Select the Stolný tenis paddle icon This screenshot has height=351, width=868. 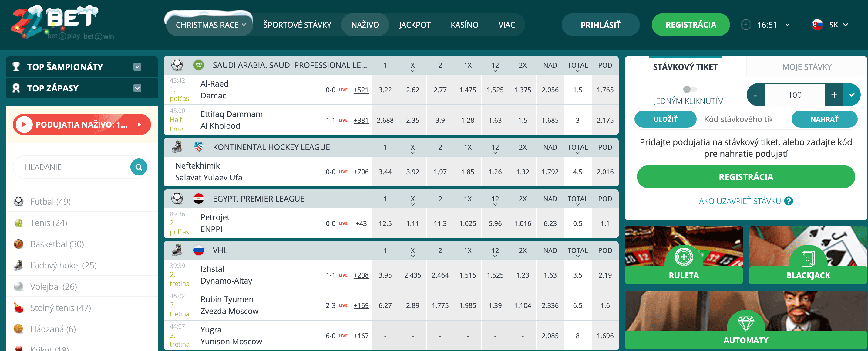pyautogui.click(x=19, y=308)
